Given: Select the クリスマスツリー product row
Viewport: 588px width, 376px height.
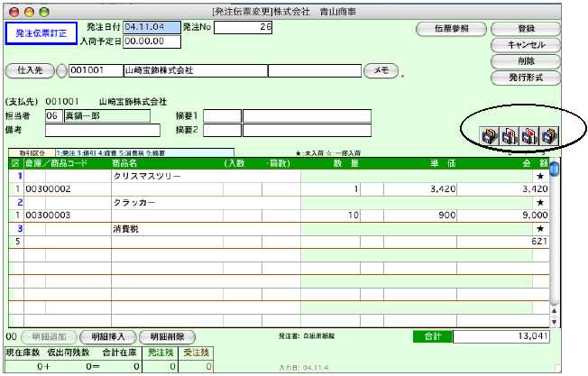Looking at the screenshot, I should coord(162,177).
